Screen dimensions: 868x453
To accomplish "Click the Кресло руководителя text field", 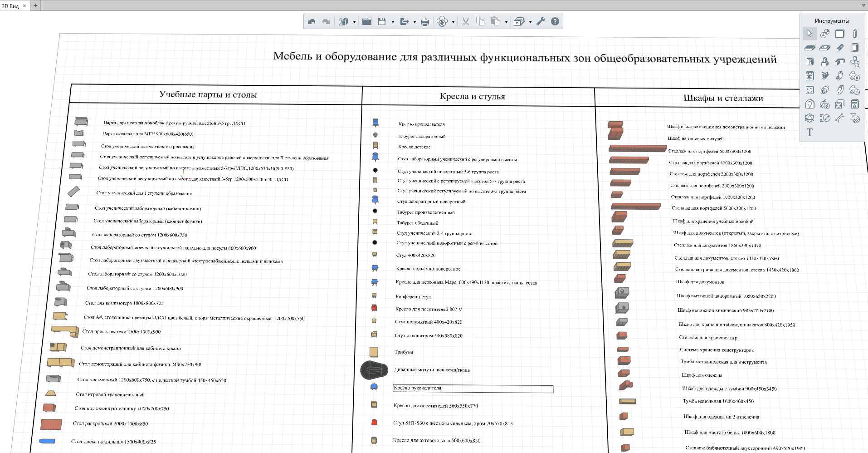I will coord(473,389).
